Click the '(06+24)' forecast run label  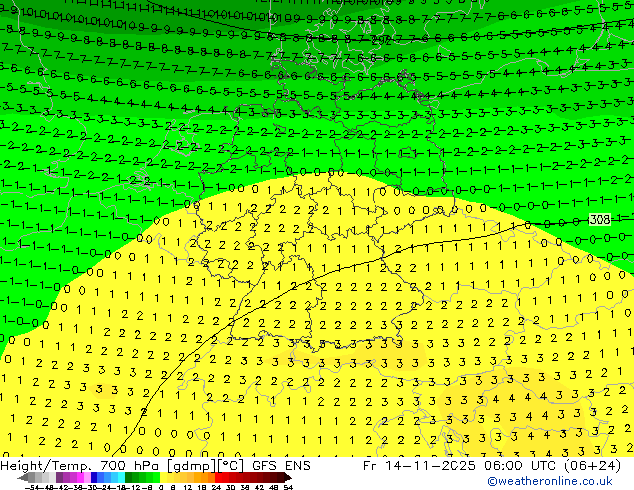pos(590,466)
